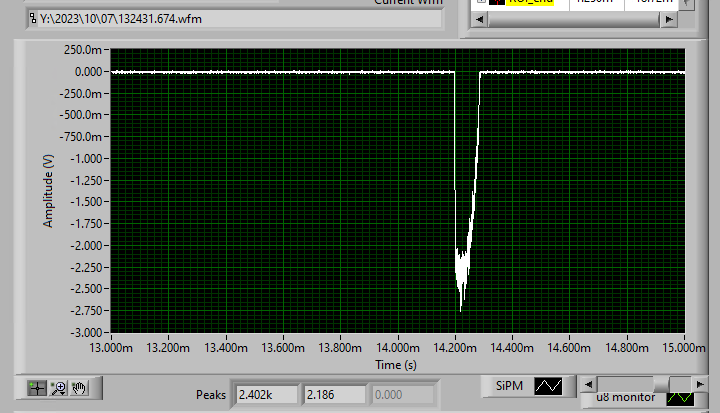Select the cursor movement crosshair tool
The height and width of the screenshot is (413, 720).
coord(37,388)
